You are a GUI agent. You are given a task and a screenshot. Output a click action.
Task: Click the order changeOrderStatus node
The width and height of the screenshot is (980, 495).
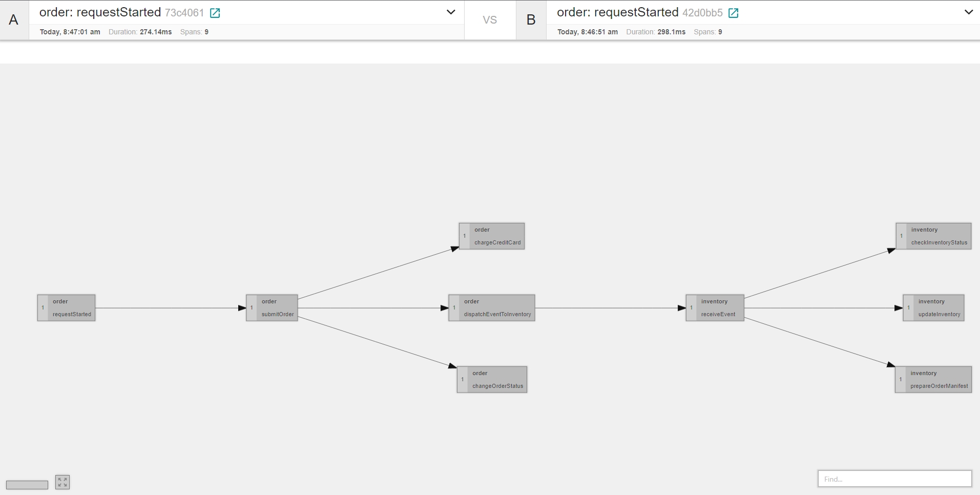pyautogui.click(x=492, y=380)
